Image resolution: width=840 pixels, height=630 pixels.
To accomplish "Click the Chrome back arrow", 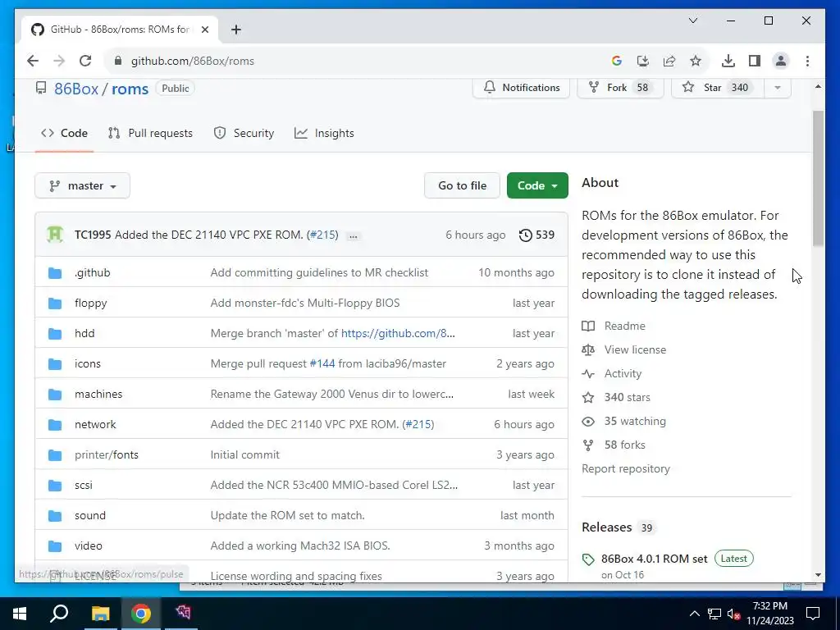I will pos(33,61).
